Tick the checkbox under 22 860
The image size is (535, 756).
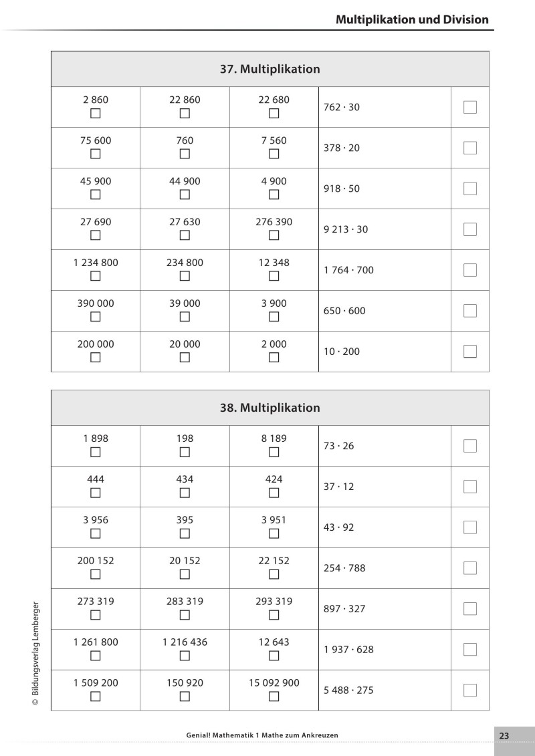click(185, 114)
